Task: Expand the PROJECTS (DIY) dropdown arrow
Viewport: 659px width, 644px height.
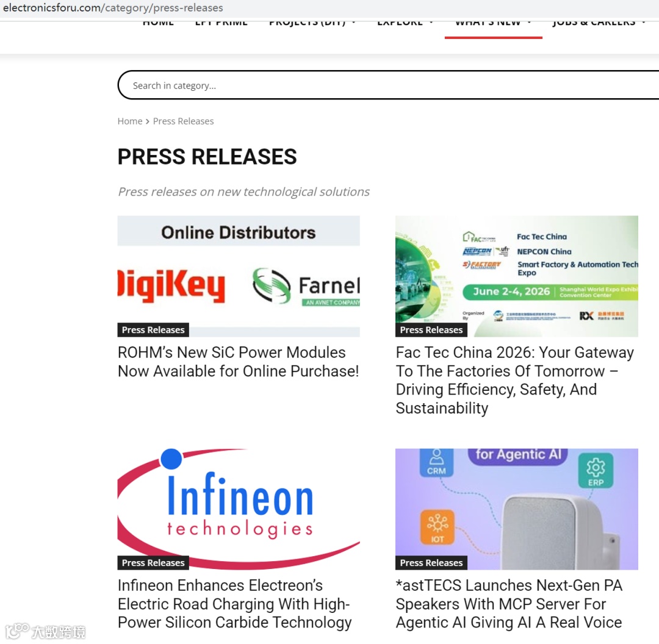Action: pyautogui.click(x=354, y=23)
